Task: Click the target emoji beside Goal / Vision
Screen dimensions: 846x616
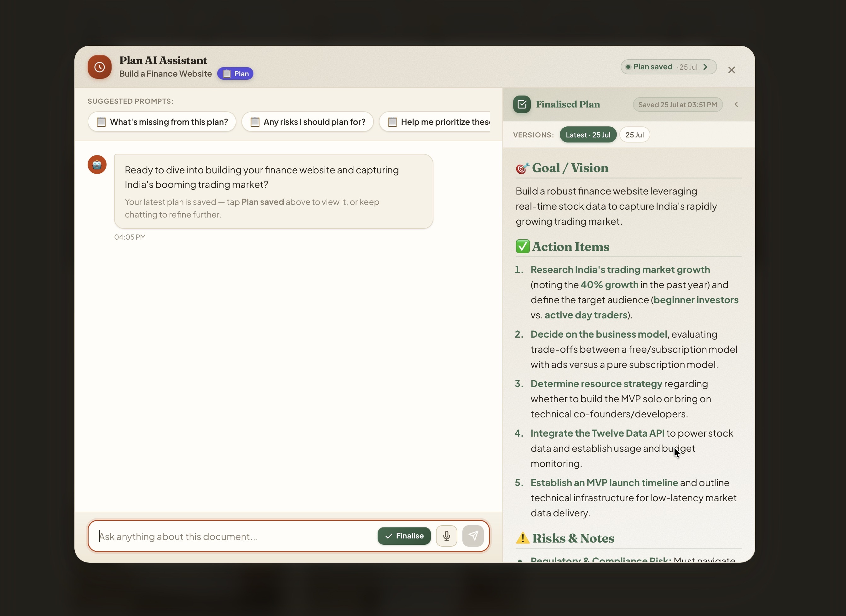Action: (523, 168)
